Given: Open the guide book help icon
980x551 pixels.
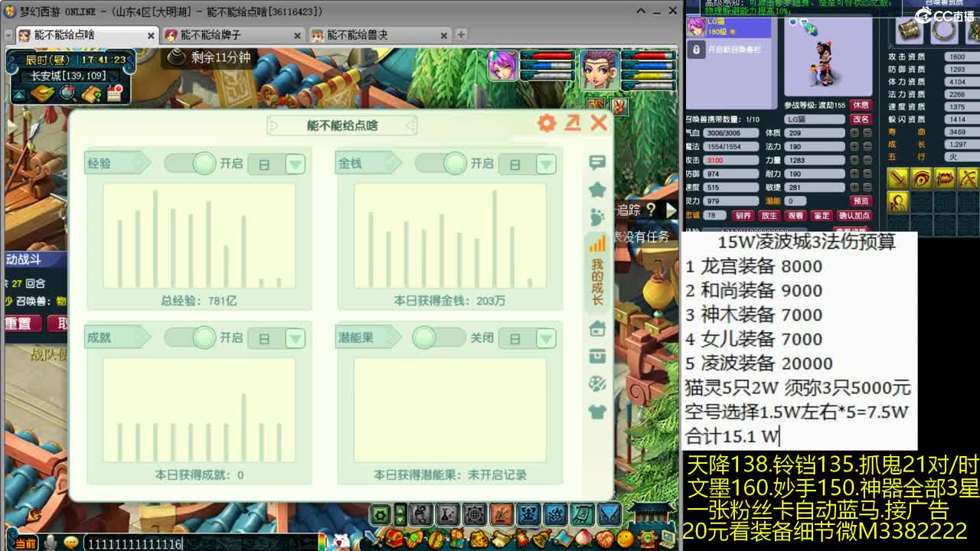Looking at the screenshot, I should 92,93.
